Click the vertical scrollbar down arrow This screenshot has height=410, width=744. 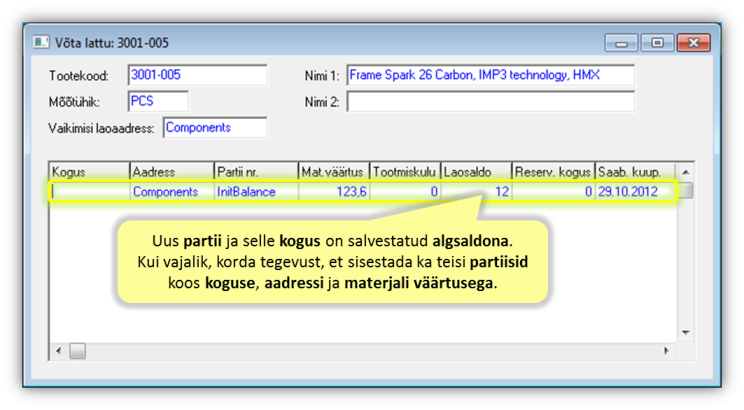point(686,333)
